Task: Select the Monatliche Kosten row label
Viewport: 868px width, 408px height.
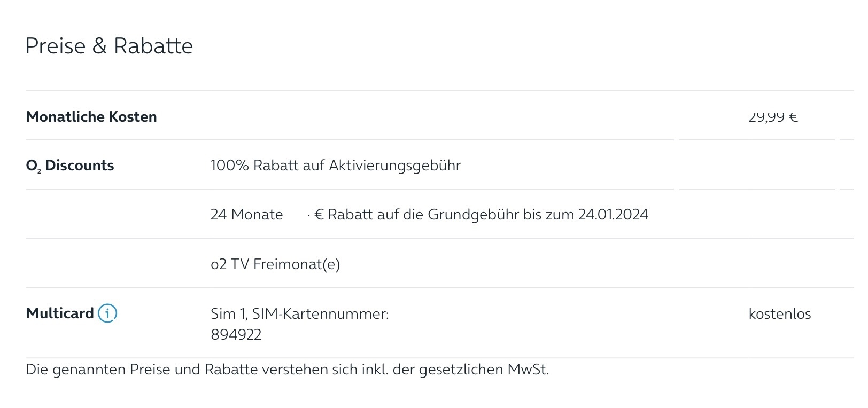Action: pyautogui.click(x=91, y=117)
